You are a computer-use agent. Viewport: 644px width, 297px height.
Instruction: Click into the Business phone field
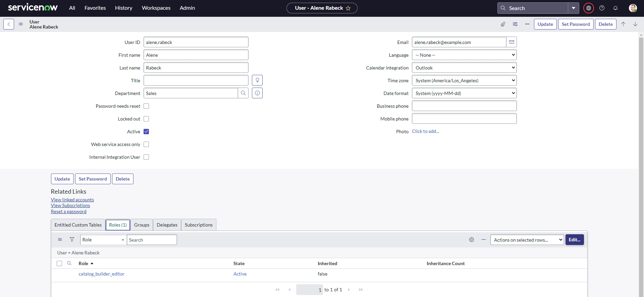coord(464,106)
